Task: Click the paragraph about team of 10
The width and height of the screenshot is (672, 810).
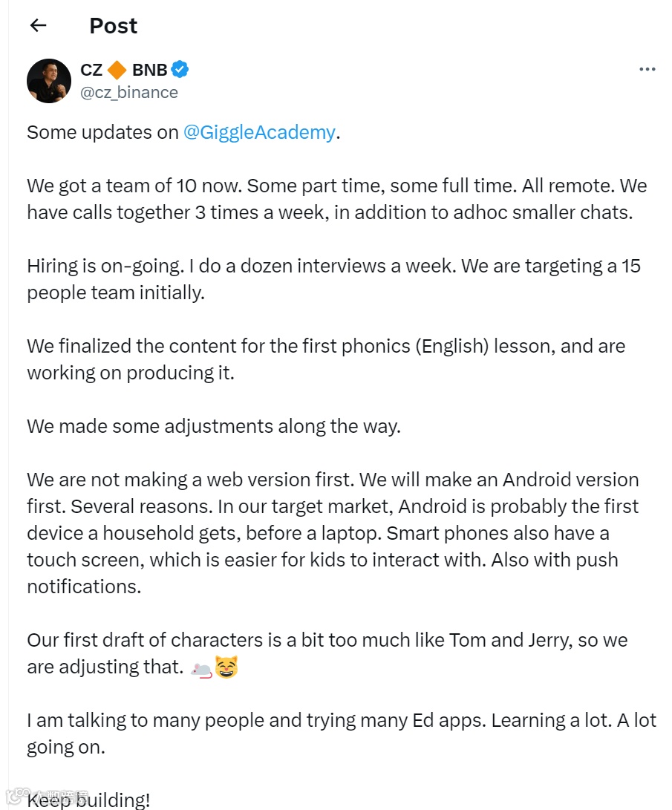Action: tap(337, 199)
